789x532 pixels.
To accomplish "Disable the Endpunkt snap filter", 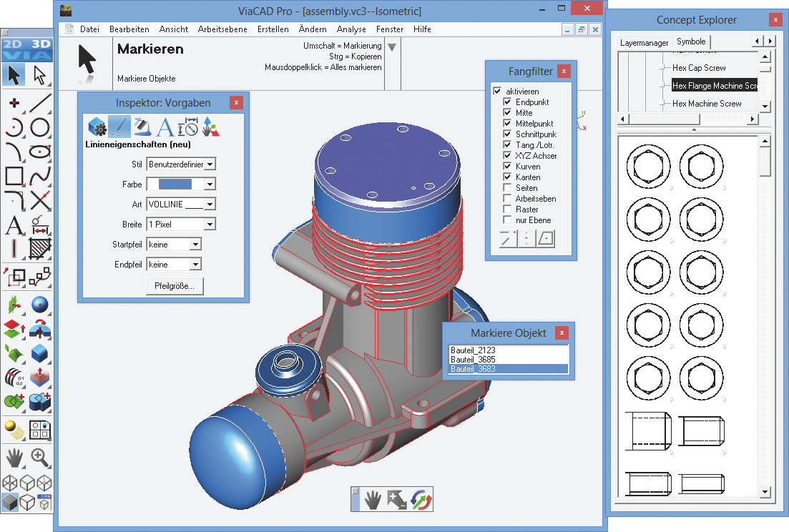I will 507,102.
